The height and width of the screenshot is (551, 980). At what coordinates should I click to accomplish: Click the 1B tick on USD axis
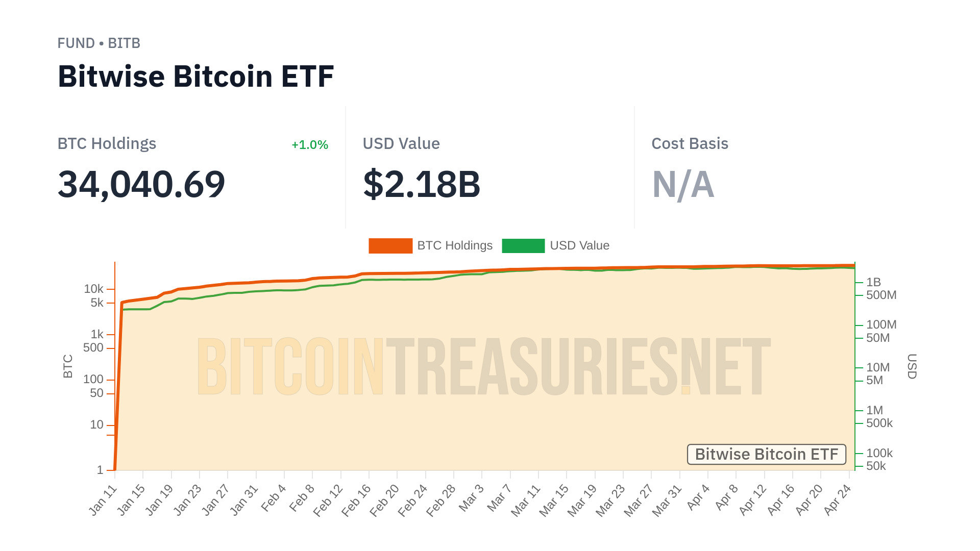[873, 282]
